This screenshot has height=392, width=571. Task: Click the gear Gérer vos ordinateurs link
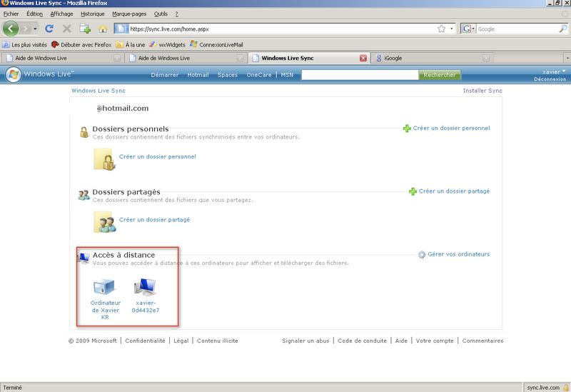454,254
